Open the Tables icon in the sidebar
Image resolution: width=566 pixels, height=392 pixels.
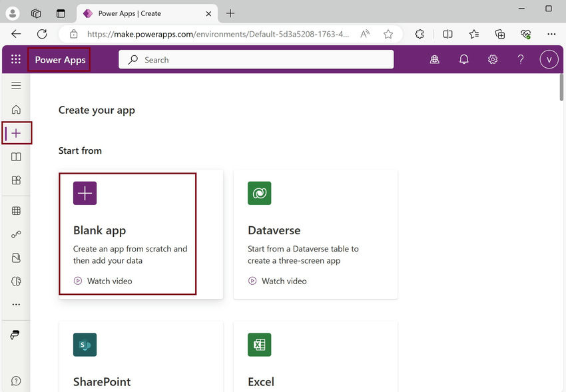(x=16, y=210)
